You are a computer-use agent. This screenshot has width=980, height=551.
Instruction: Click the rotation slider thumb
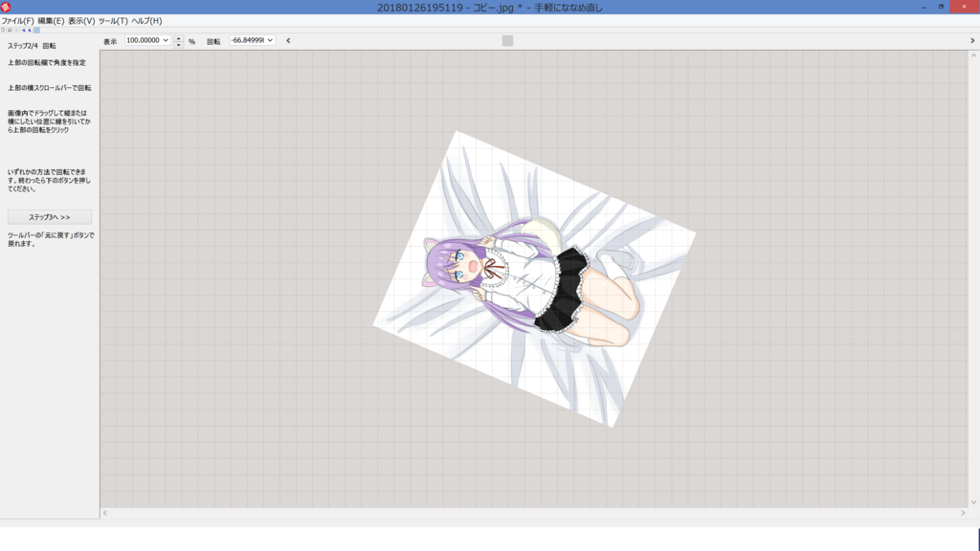(507, 40)
